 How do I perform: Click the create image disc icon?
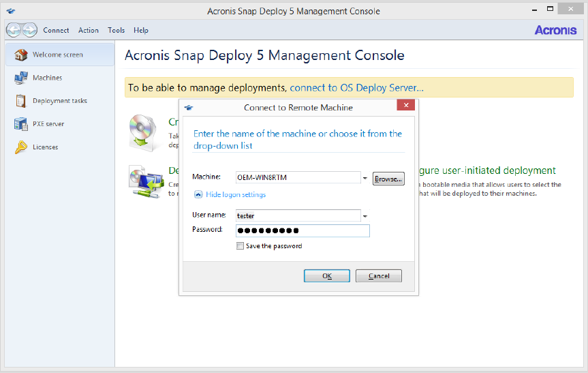coord(142,132)
